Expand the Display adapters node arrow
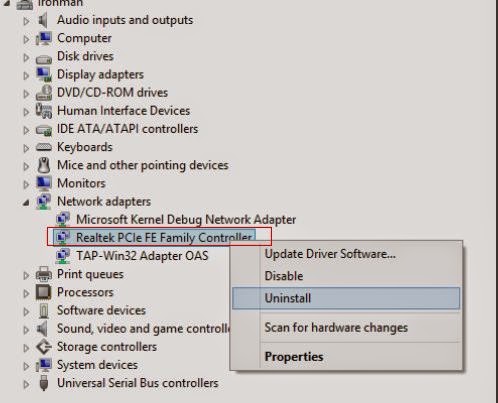 click(26, 76)
